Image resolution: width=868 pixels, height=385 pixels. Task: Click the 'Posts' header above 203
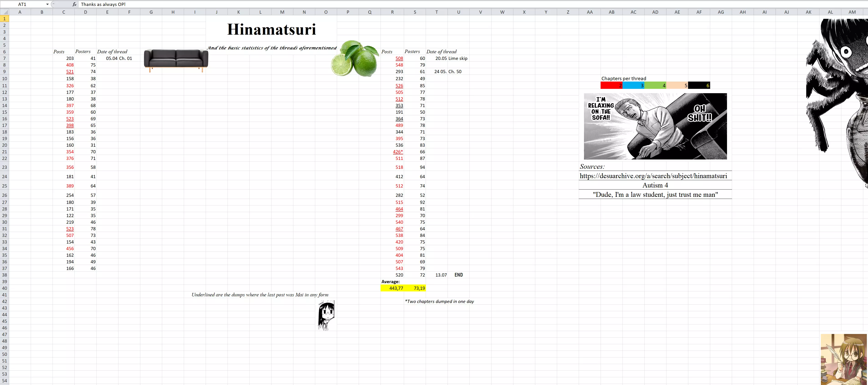[59, 52]
